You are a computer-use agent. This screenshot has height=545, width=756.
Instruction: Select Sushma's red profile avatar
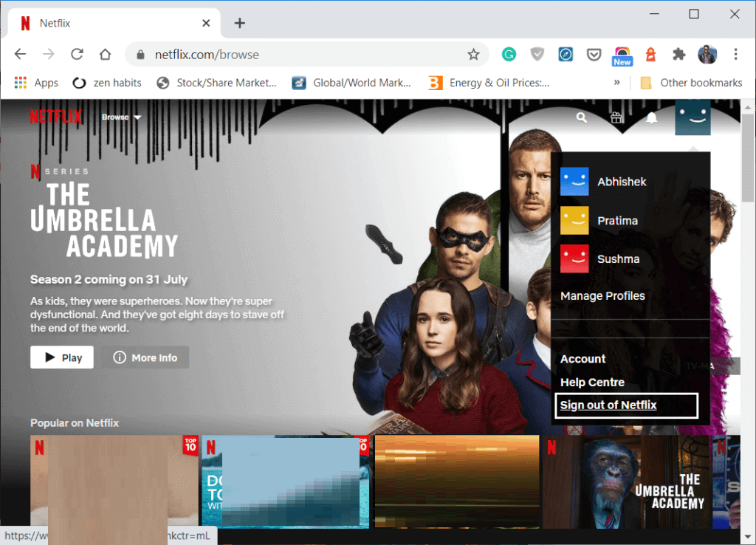[x=574, y=258]
